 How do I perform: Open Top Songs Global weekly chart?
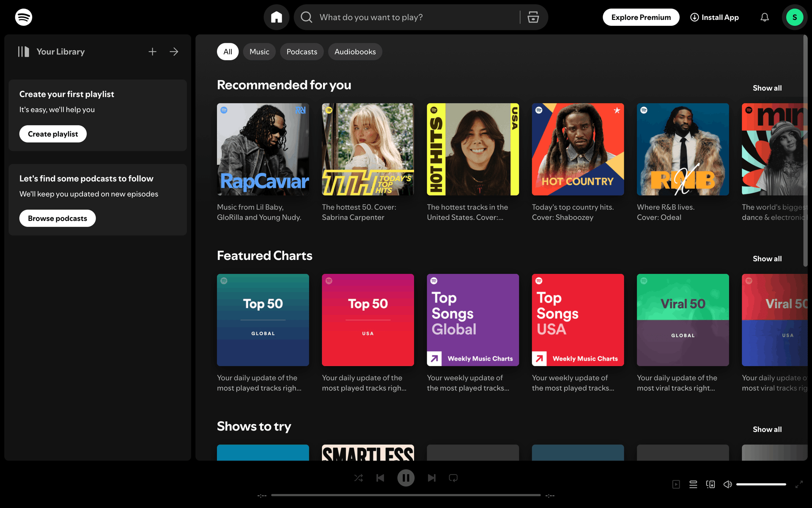473,320
